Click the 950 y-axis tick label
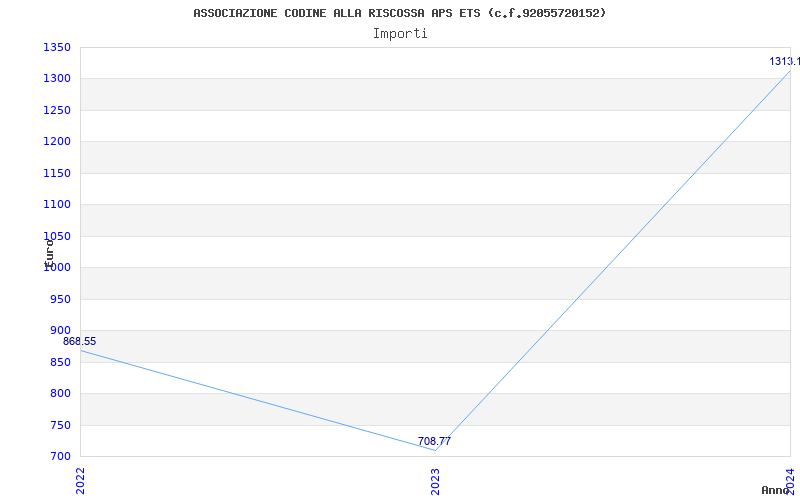Viewport: 800px width, 500px height. (60, 299)
